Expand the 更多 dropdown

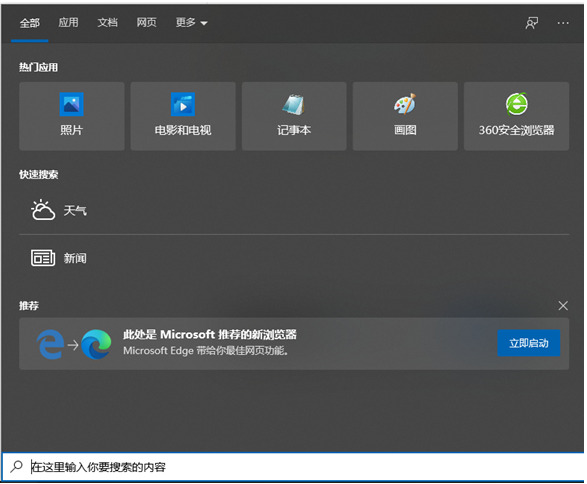tap(191, 23)
